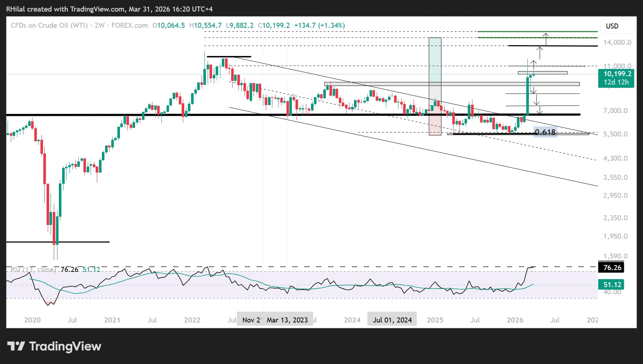The height and width of the screenshot is (364, 643).
Task: Select the 5,500.0 price axis label
Action: pyautogui.click(x=615, y=134)
